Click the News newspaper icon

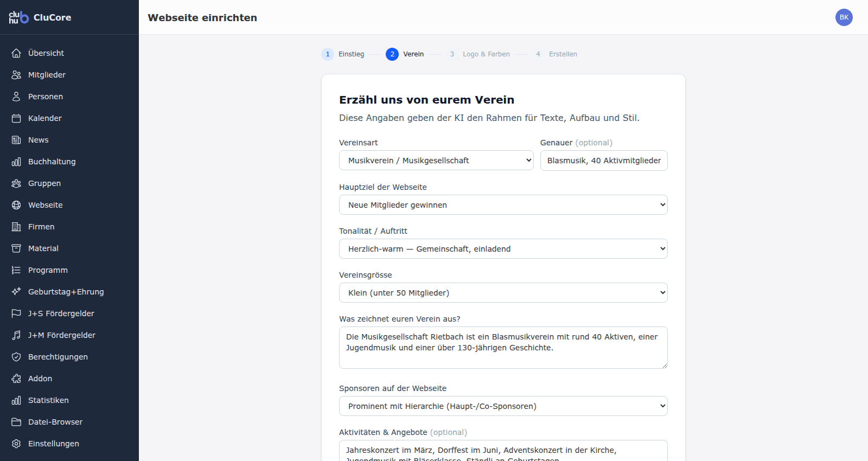tap(16, 140)
